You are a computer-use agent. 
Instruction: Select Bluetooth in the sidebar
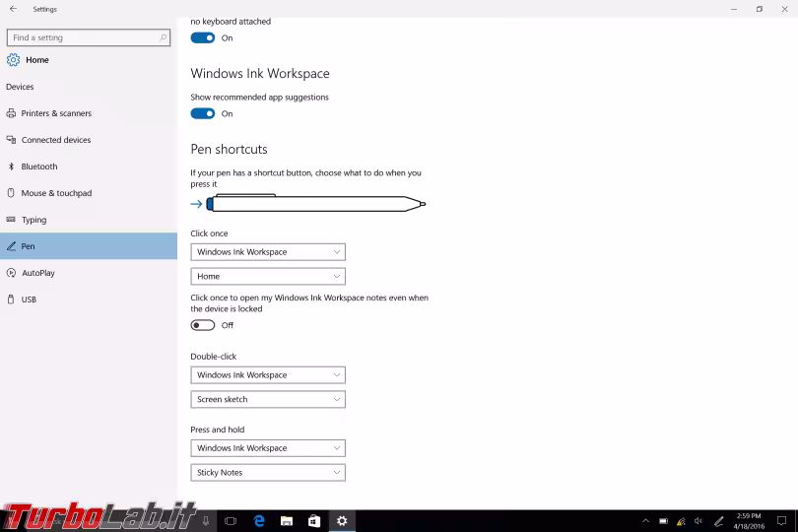pyautogui.click(x=89, y=166)
